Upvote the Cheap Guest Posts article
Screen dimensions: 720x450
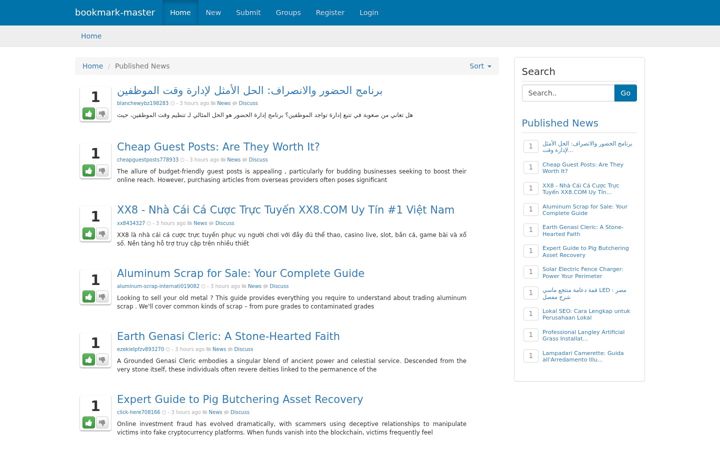coord(89,170)
